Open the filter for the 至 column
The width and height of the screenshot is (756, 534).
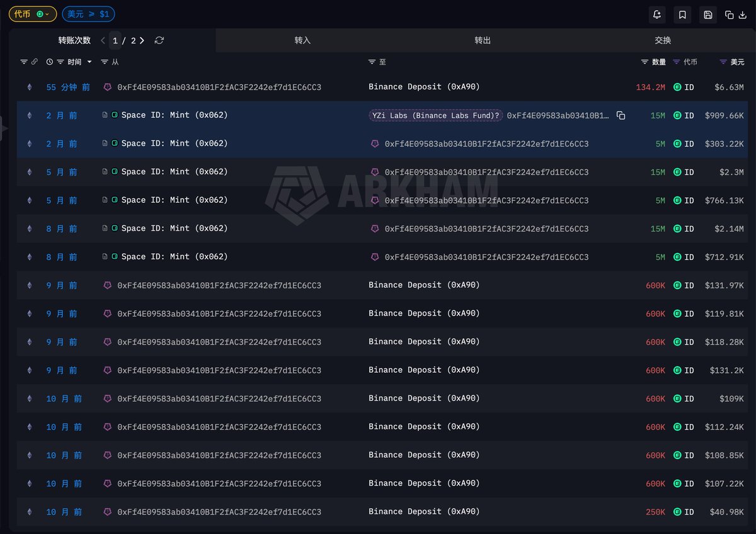[x=372, y=62]
